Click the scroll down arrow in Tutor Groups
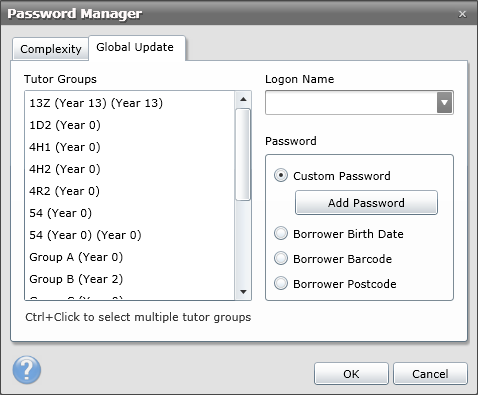 [243, 292]
